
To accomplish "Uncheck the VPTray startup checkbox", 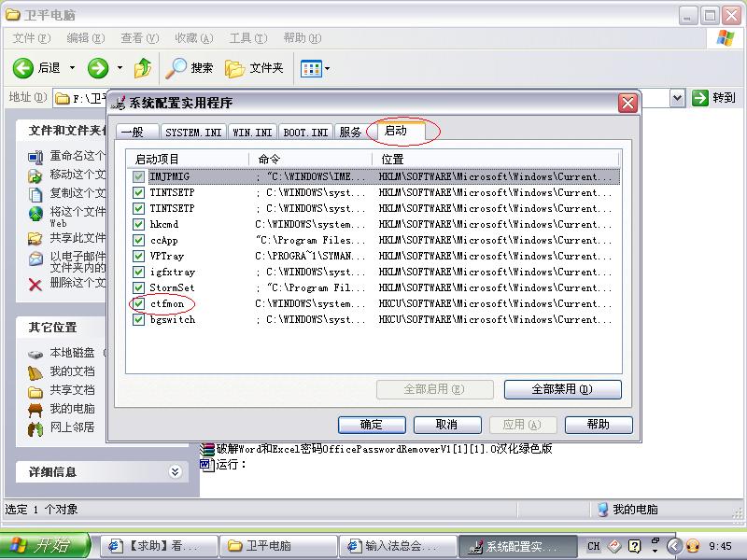I will pos(138,256).
